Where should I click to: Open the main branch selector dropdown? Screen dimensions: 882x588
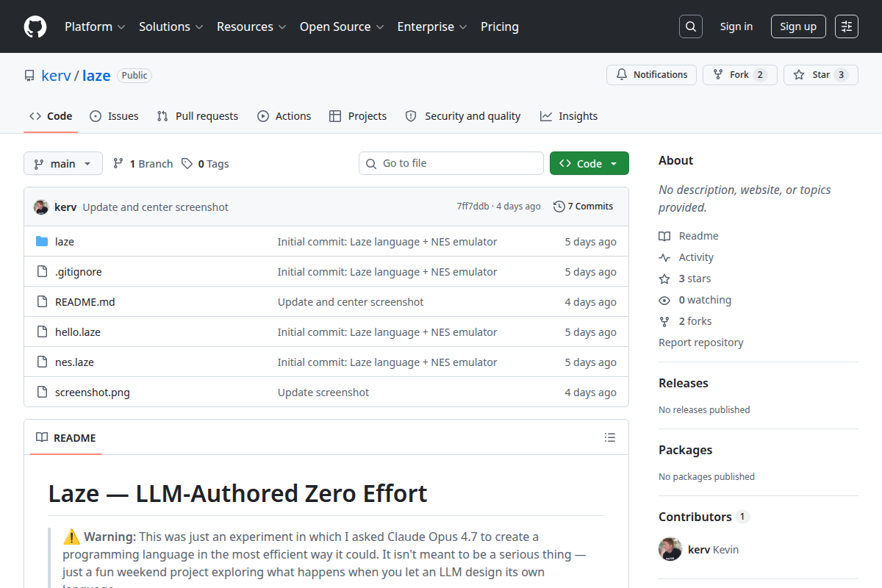(63, 164)
